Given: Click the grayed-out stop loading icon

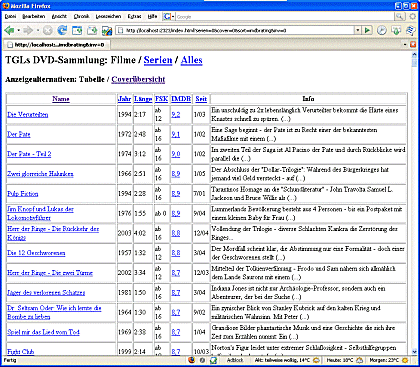Looking at the screenshot, I should (x=48, y=31).
